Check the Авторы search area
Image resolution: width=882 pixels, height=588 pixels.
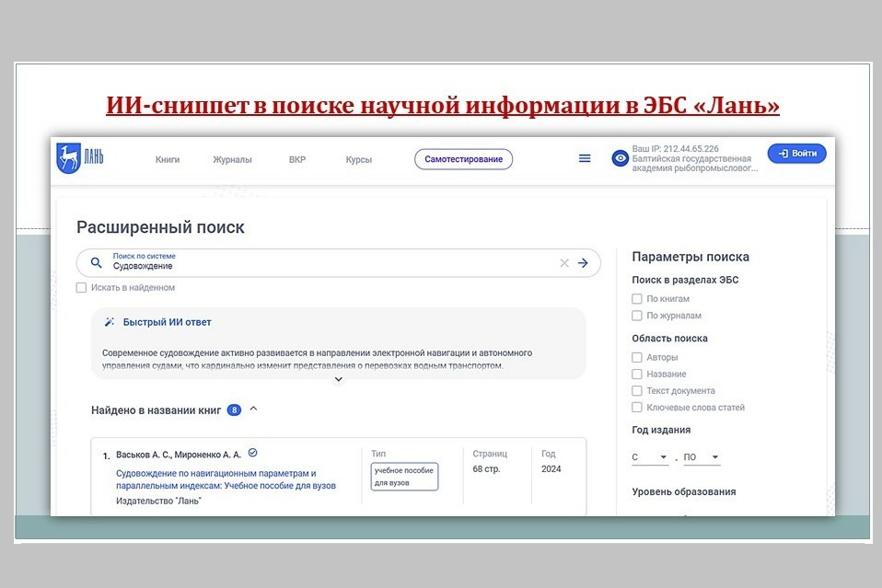pos(637,357)
